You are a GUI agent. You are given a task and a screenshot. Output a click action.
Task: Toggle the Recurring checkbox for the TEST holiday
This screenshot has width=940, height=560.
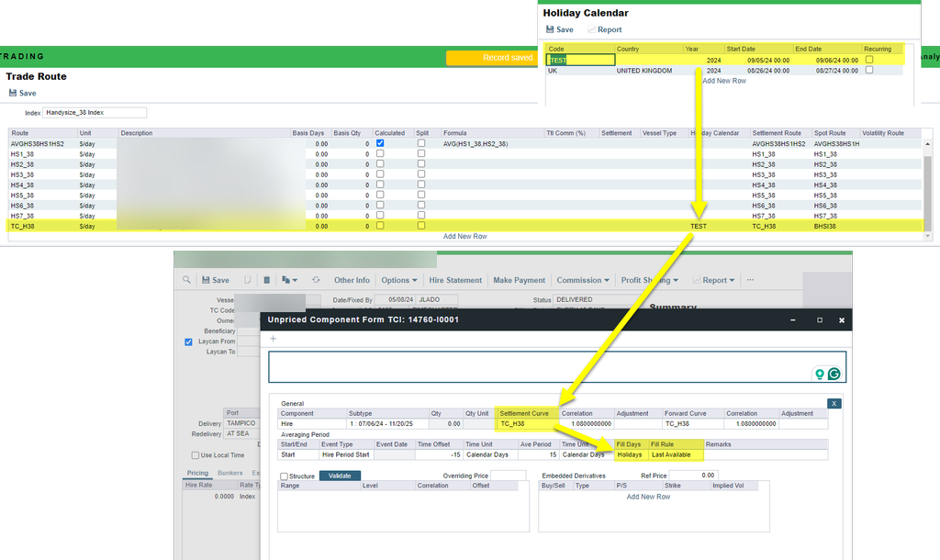[x=869, y=60]
